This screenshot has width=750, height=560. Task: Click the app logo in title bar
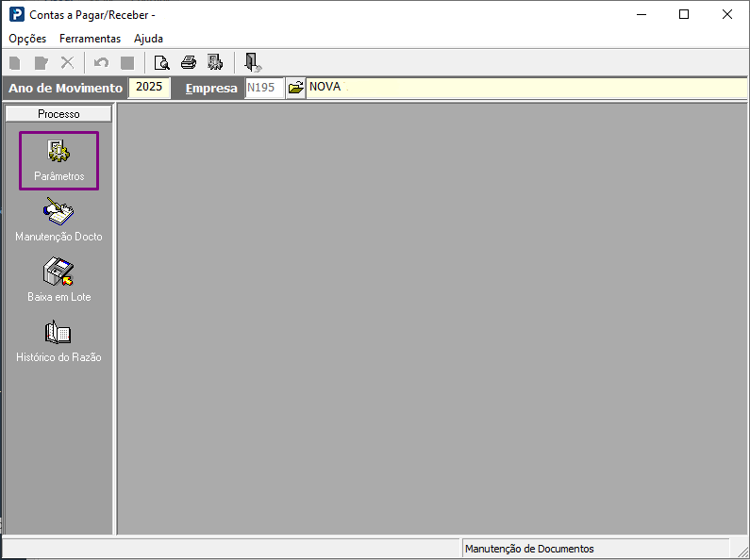pos(17,14)
